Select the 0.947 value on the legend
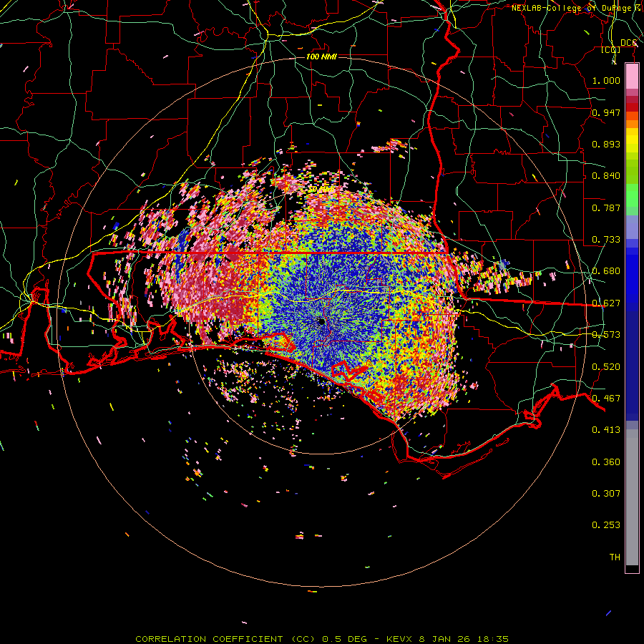644x644 pixels. point(606,112)
